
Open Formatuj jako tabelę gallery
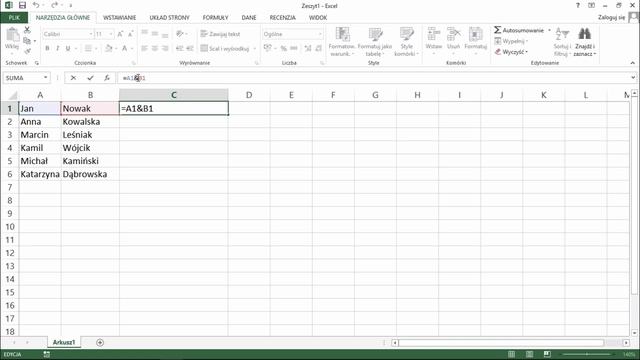click(x=374, y=41)
